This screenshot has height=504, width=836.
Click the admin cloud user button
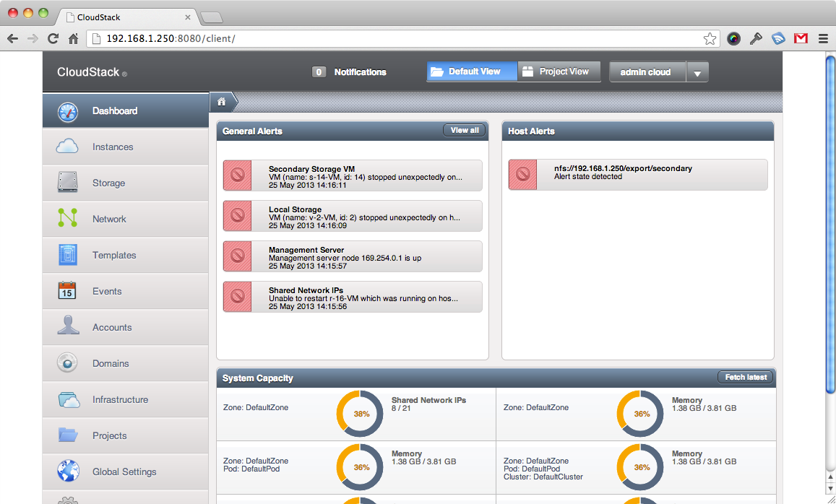click(x=647, y=72)
